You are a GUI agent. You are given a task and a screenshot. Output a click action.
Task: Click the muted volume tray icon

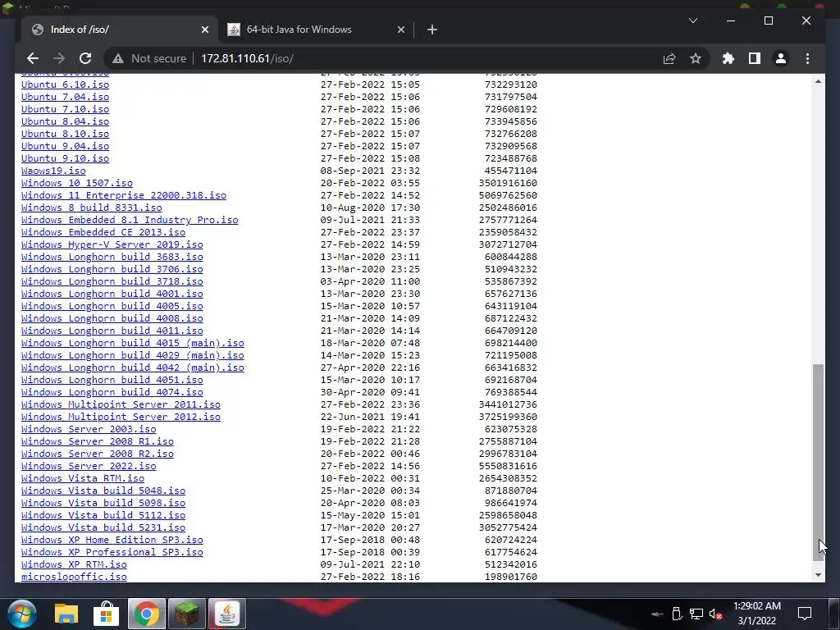(715, 614)
